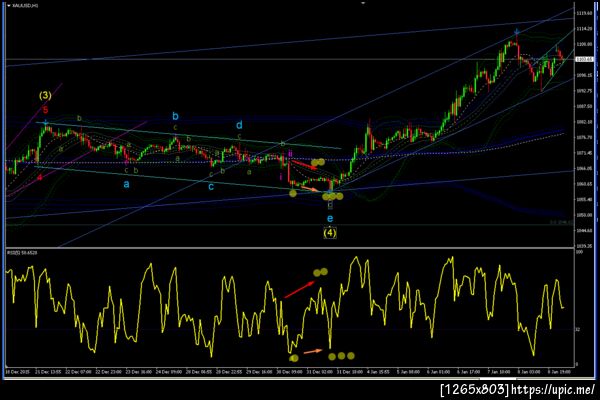The width and height of the screenshot is (600, 400).
Task: Click the 1096.15 price axis label
Action: pos(584,75)
